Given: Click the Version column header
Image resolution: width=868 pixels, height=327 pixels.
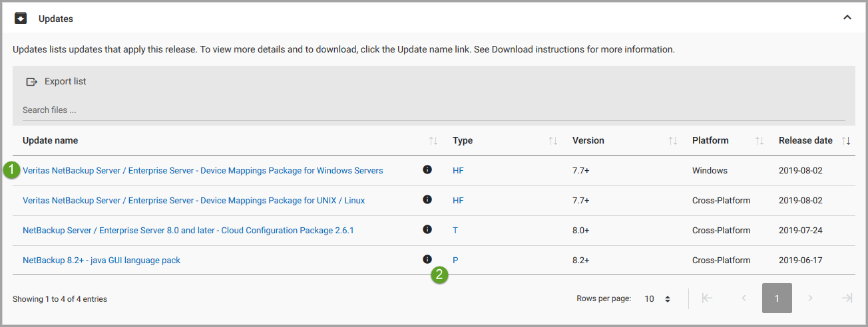Looking at the screenshot, I should pyautogui.click(x=588, y=141).
